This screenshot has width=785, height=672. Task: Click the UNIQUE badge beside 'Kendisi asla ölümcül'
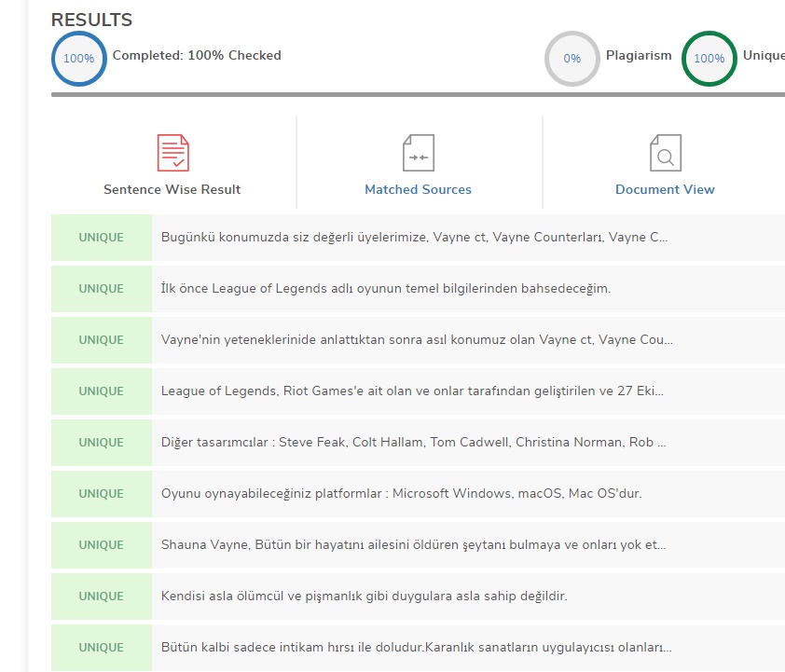point(101,597)
